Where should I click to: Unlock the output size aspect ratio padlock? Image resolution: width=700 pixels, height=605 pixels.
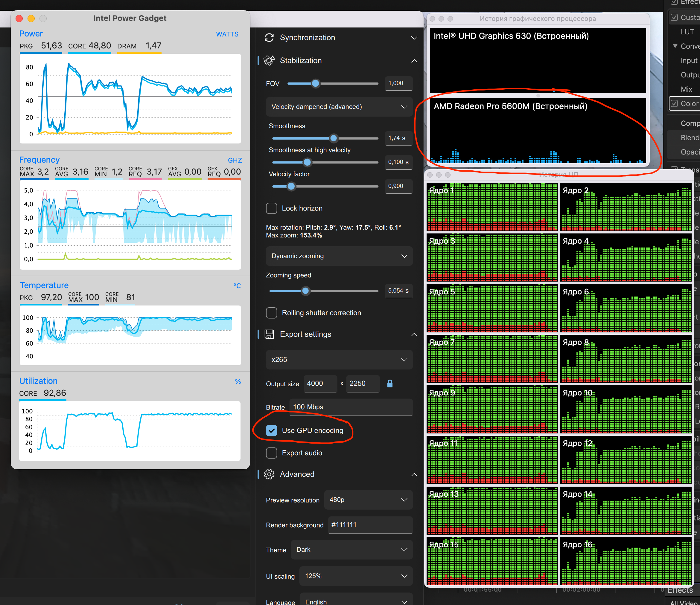click(390, 384)
